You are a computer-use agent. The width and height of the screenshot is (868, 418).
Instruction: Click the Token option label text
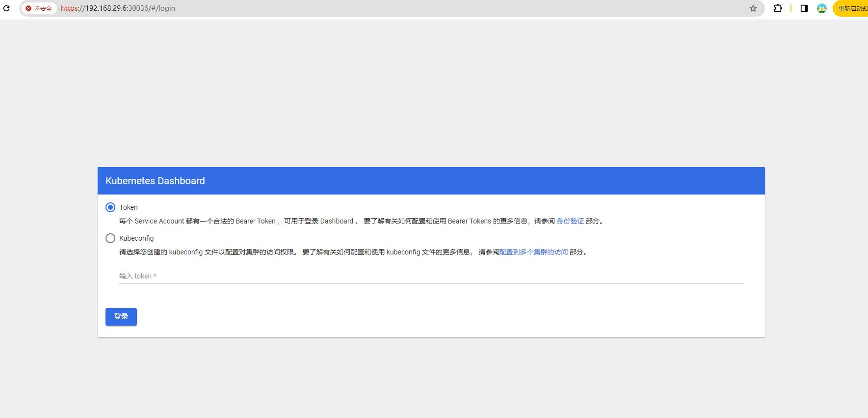(129, 207)
